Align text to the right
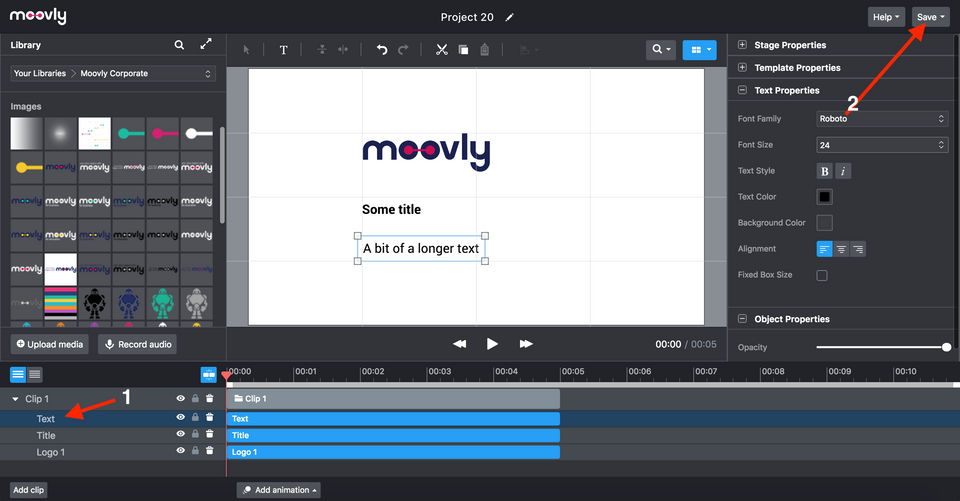This screenshot has width=960, height=501. (858, 249)
